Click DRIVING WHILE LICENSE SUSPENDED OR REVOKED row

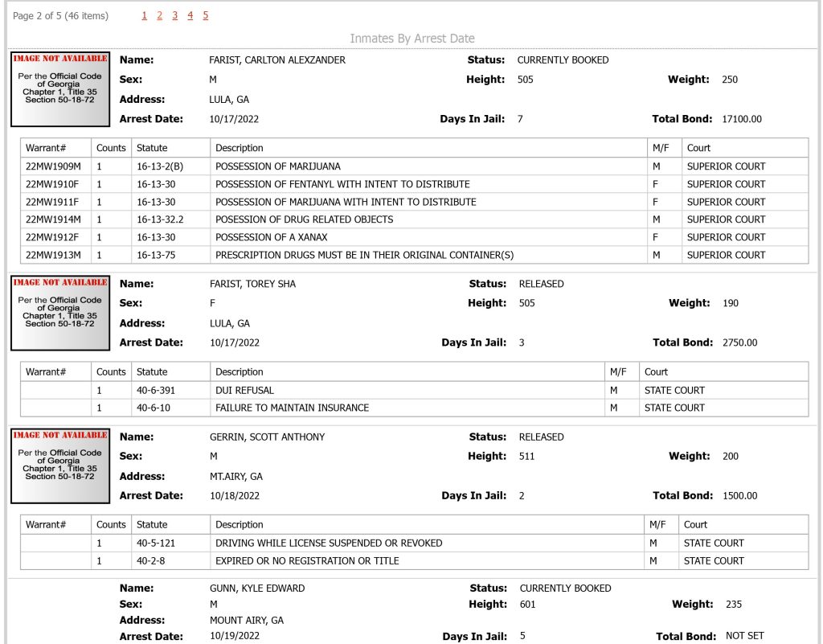(414, 544)
